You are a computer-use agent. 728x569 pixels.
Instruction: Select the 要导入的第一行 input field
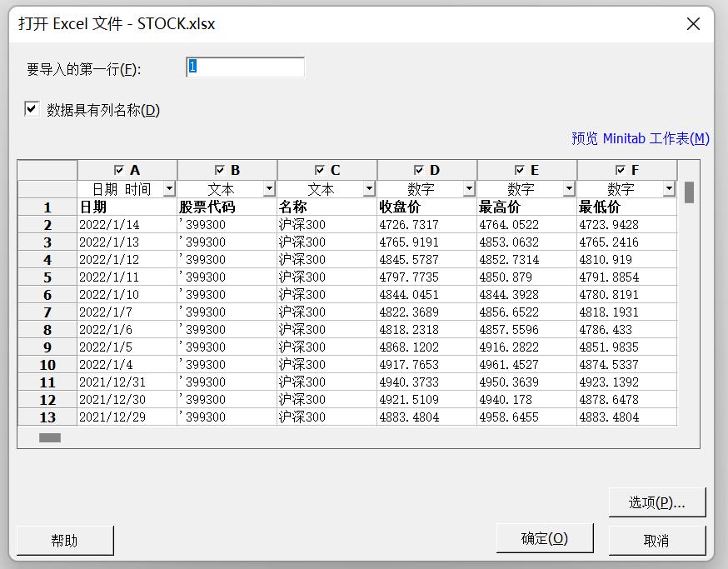pyautogui.click(x=244, y=67)
